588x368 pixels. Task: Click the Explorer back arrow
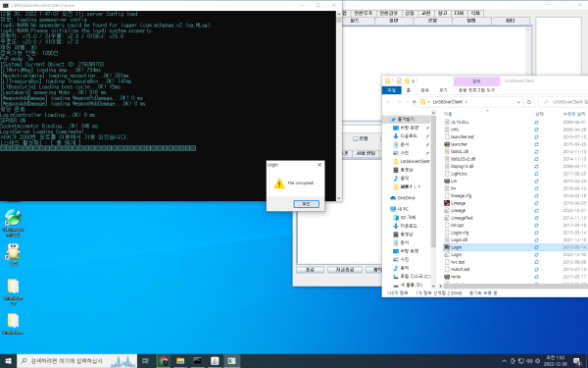click(388, 102)
